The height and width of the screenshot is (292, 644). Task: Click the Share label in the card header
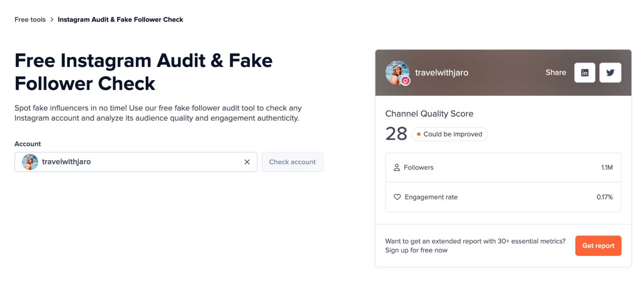555,73
